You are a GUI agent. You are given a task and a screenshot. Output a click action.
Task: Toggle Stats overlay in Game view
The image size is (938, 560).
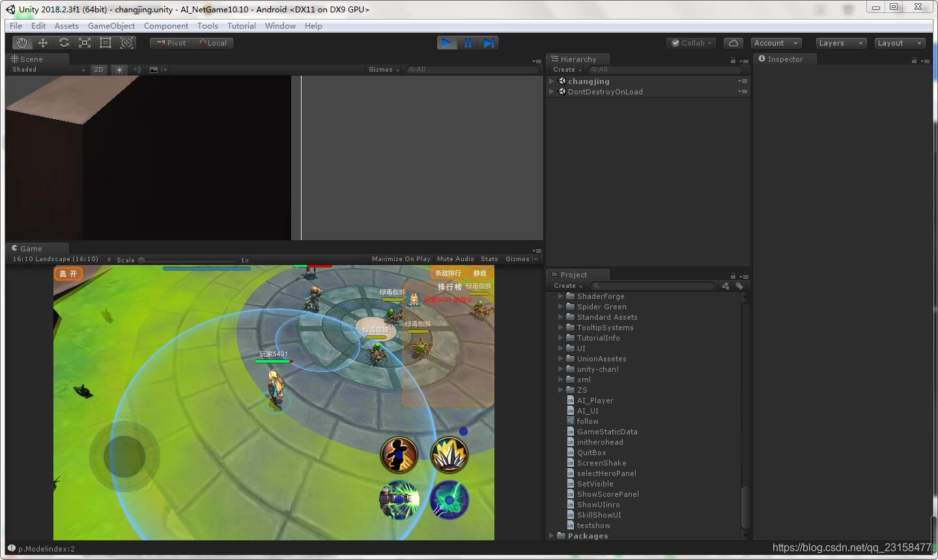489,259
